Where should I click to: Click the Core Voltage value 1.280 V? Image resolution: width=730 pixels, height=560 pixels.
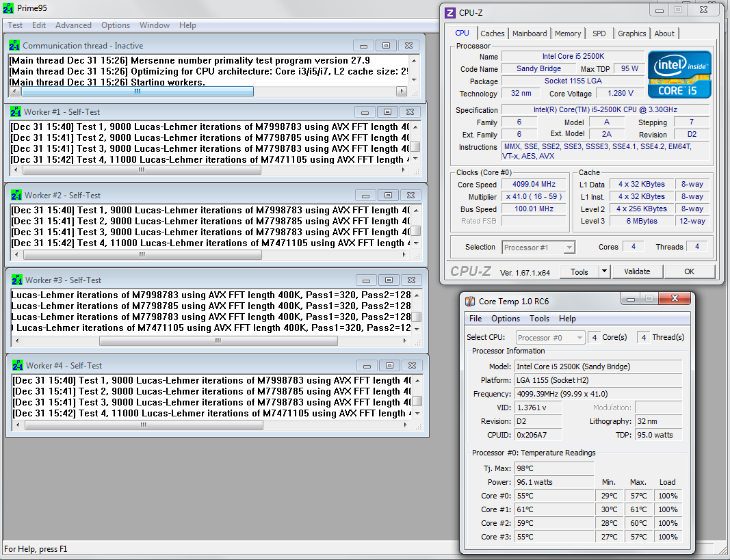[x=620, y=94]
